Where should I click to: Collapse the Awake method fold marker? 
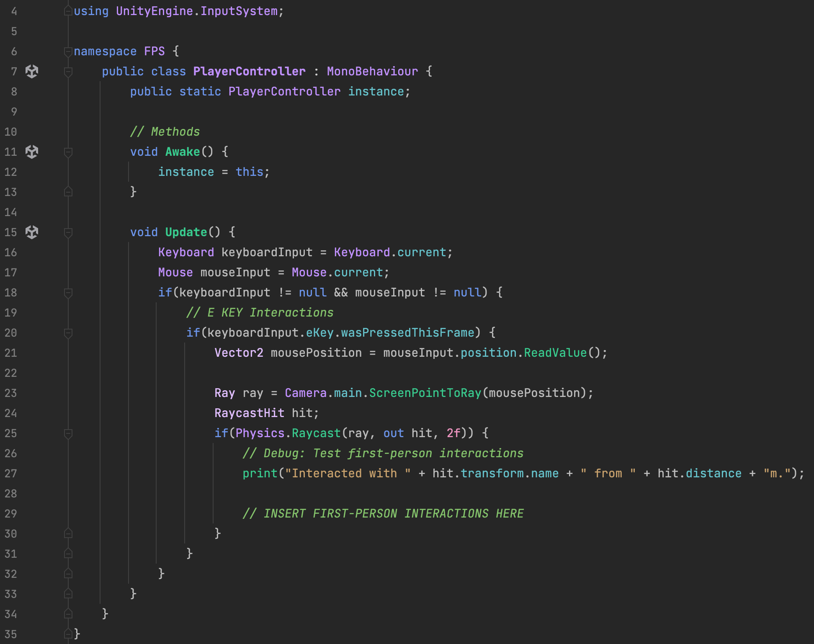(x=68, y=152)
